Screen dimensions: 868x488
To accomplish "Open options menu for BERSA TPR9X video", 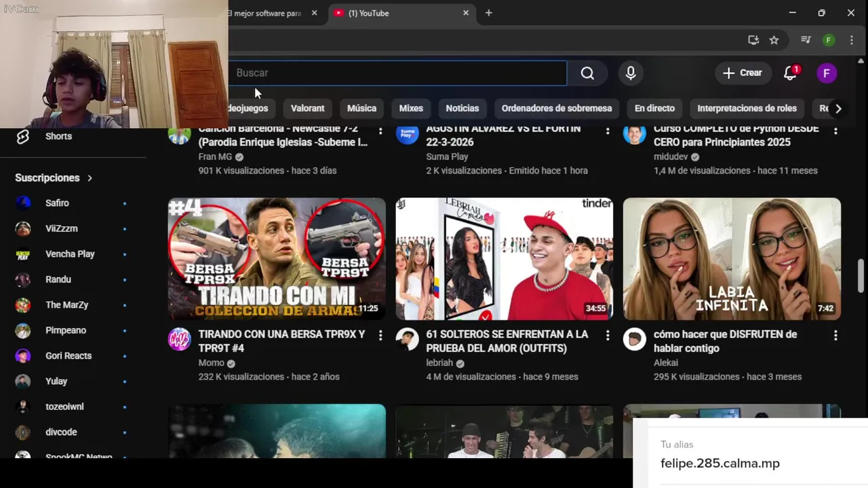I will tap(380, 335).
